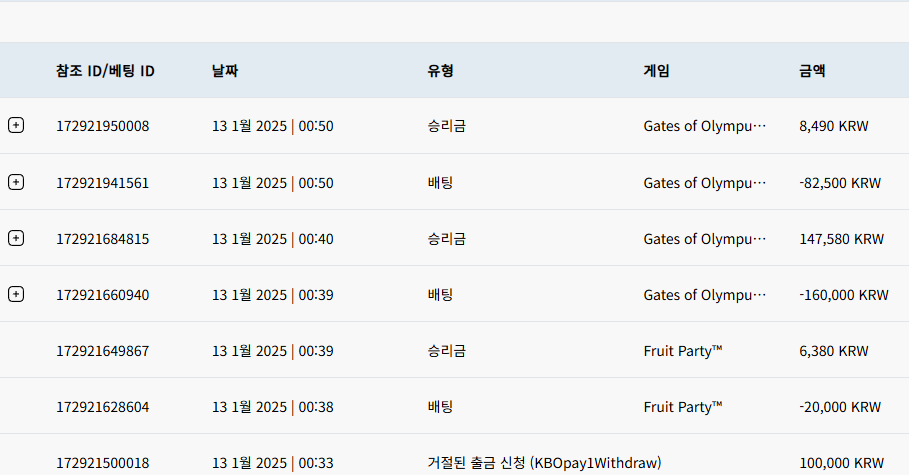Expand row 172921941561 with plus icon
This screenshot has height=475, width=909.
tap(16, 182)
